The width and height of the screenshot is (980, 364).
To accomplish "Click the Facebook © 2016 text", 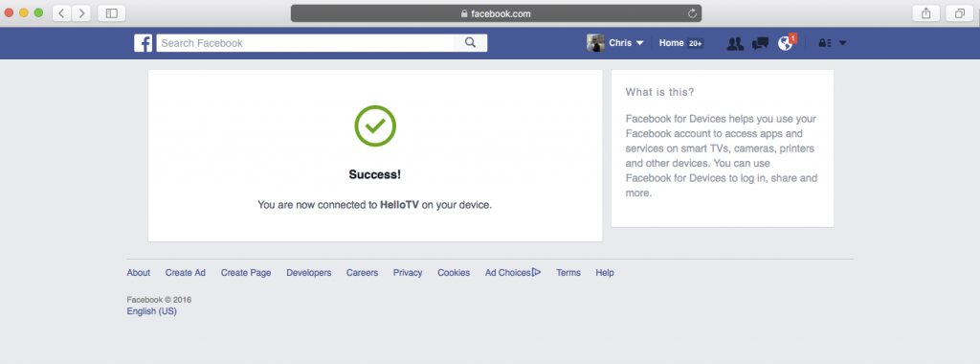I will click(x=159, y=300).
